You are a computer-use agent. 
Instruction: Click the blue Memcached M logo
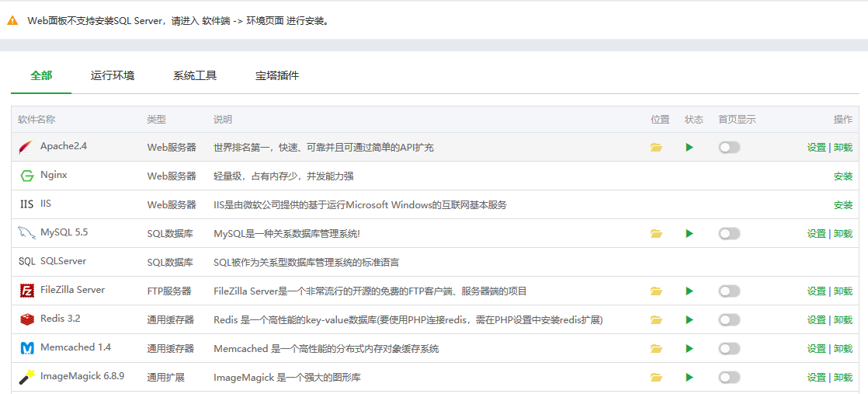(26, 349)
